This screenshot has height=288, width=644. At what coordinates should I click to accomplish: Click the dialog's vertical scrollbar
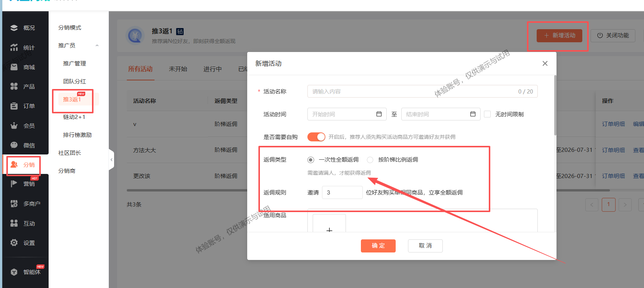point(555,105)
